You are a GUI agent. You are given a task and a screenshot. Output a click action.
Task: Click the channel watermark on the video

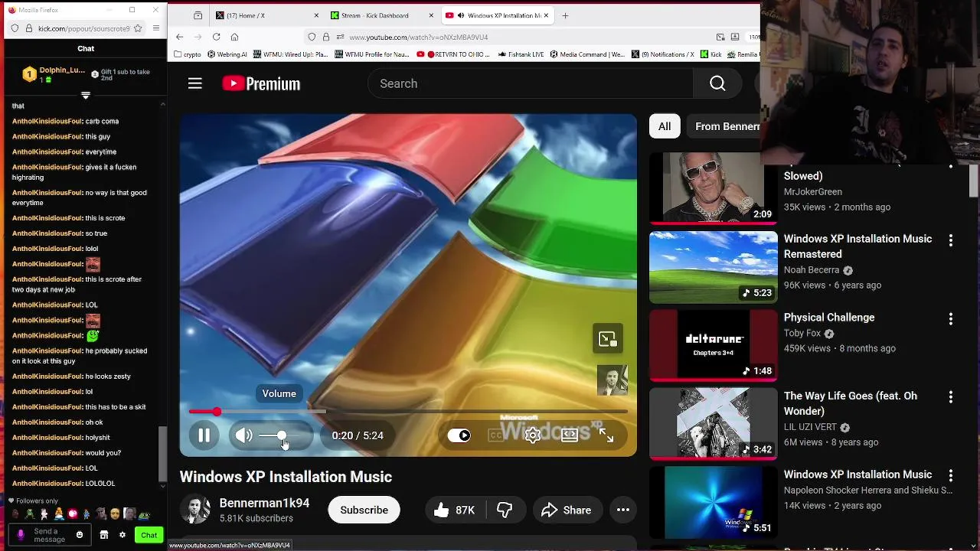tap(612, 380)
